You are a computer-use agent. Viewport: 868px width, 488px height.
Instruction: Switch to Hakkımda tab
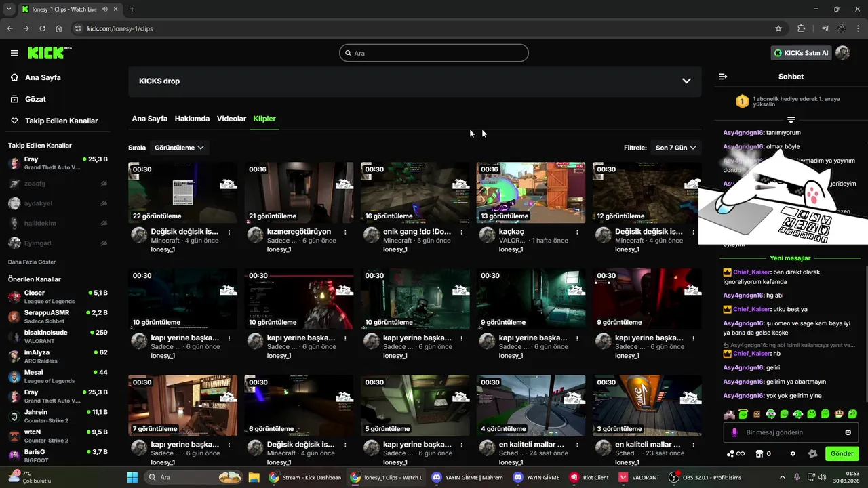[x=192, y=119]
